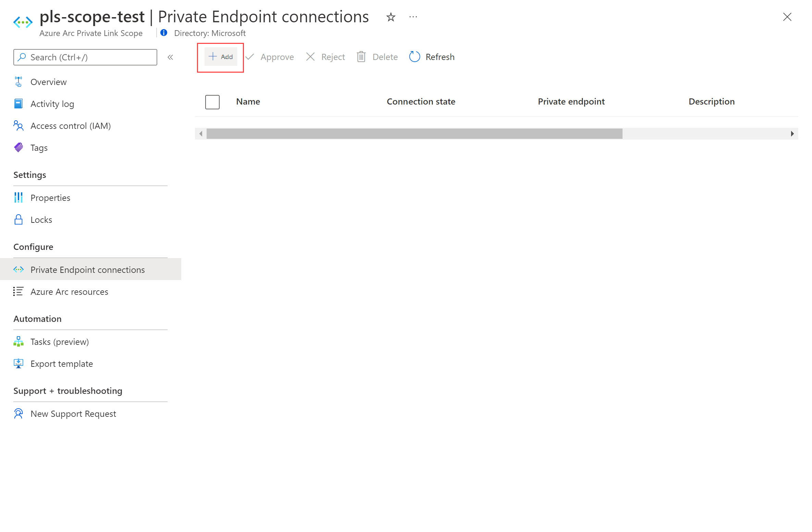The width and height of the screenshot is (812, 532).
Task: Collapse the sidebar navigation panel
Action: point(171,57)
